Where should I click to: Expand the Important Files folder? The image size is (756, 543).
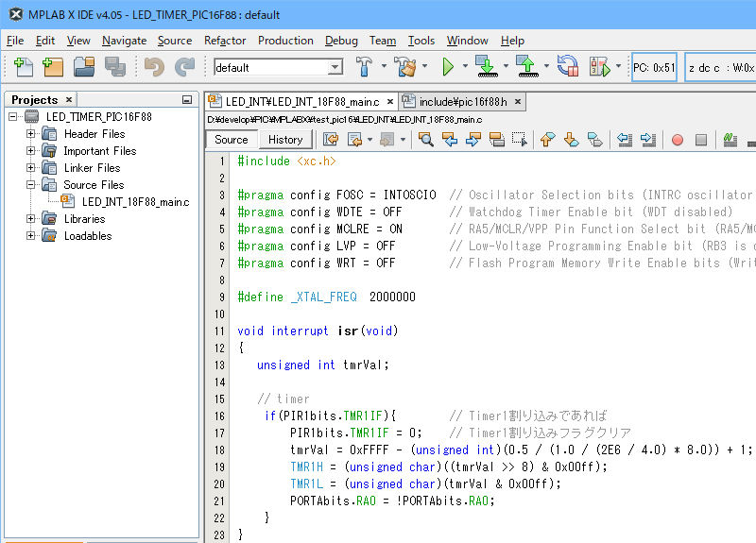(31, 151)
